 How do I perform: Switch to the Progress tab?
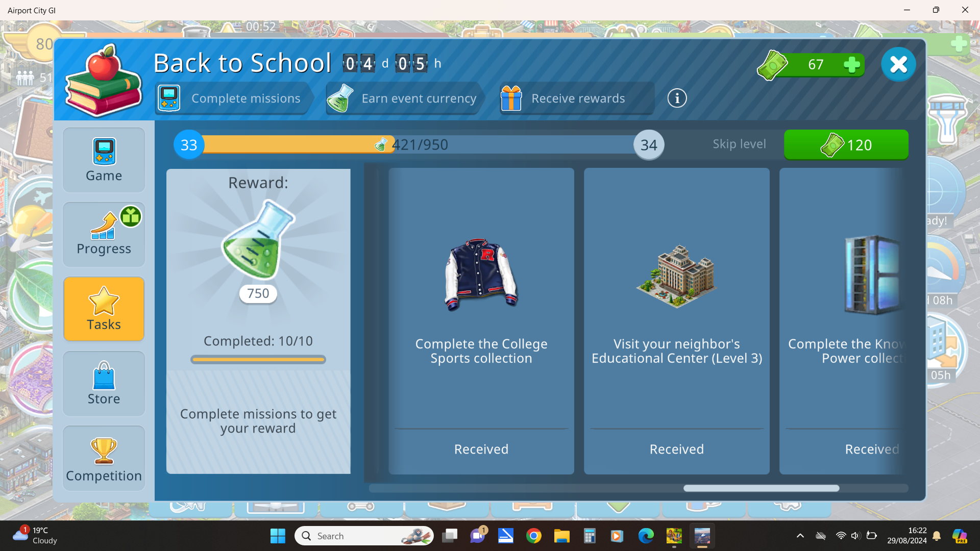[104, 234]
